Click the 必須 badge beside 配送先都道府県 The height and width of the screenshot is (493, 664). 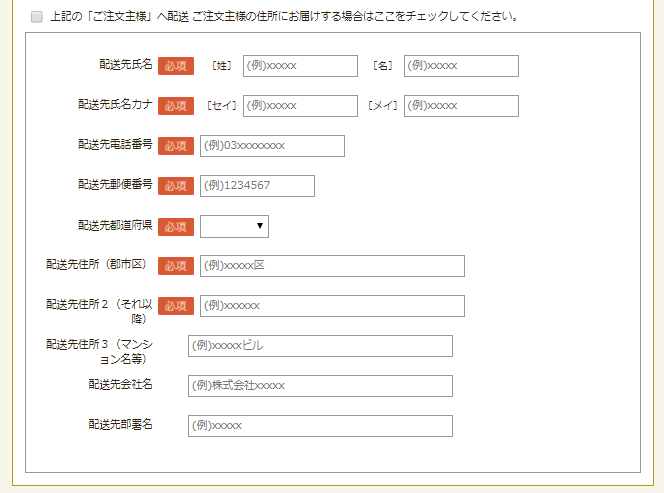click(x=176, y=226)
